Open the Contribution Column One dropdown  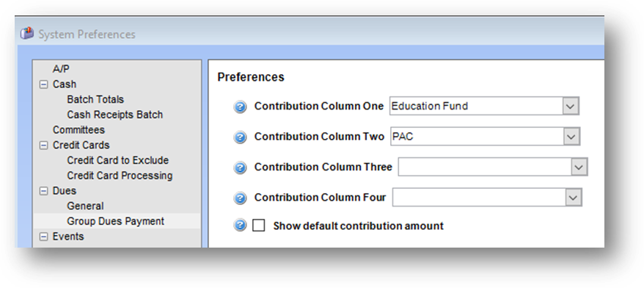point(570,106)
